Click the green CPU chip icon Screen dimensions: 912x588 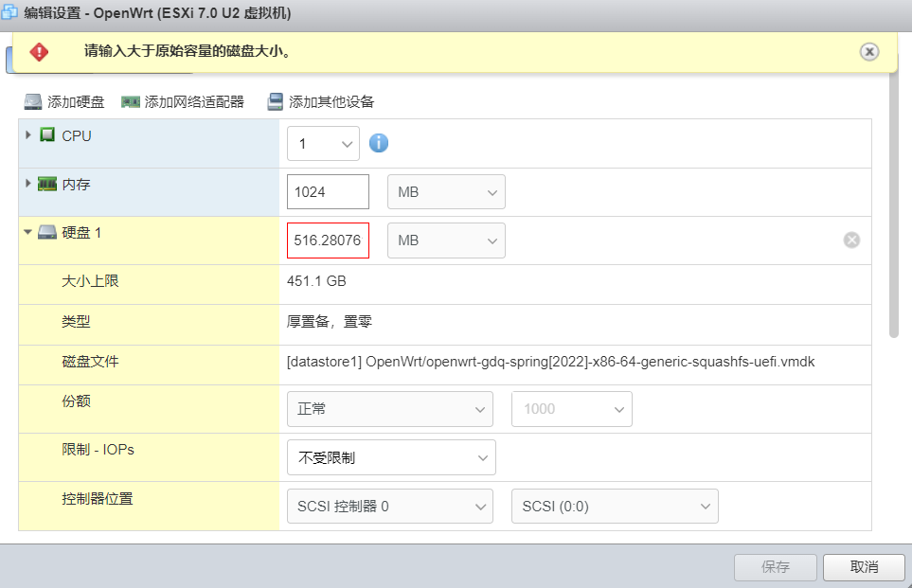tap(47, 135)
